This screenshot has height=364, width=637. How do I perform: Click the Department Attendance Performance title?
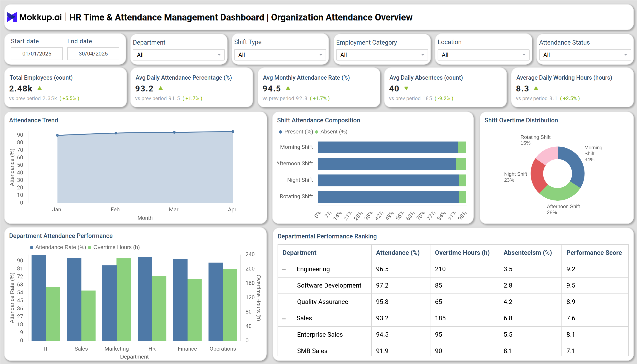click(x=61, y=236)
